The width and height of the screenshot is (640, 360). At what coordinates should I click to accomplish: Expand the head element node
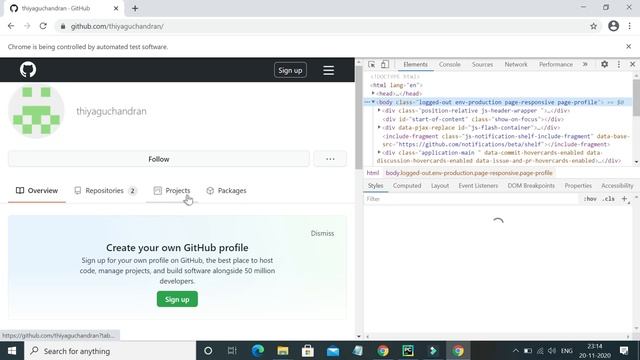[x=373, y=93]
